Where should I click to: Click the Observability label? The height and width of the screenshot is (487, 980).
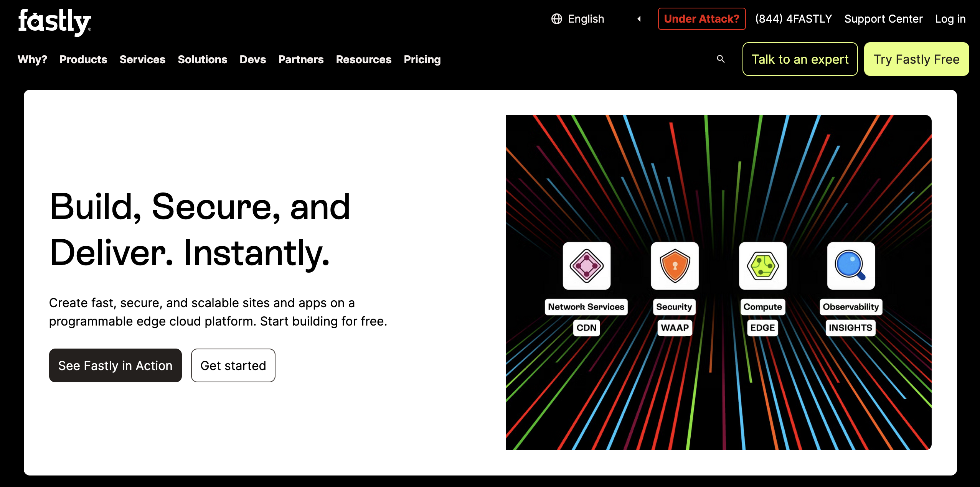click(x=851, y=307)
